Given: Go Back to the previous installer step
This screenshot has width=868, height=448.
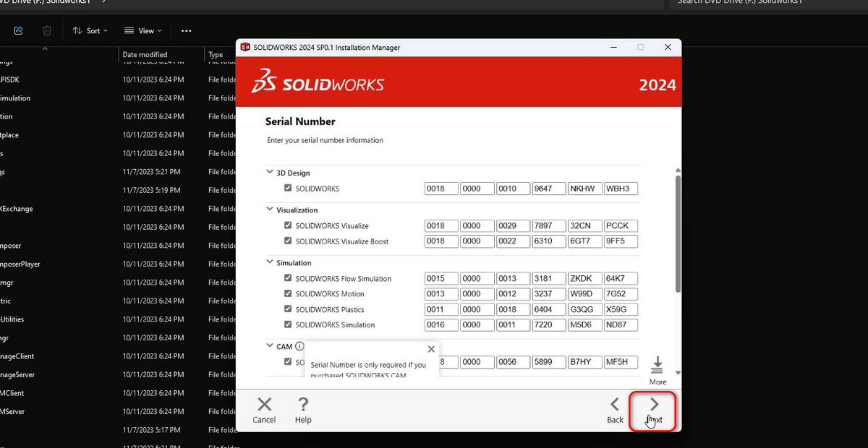Looking at the screenshot, I should 615,410.
